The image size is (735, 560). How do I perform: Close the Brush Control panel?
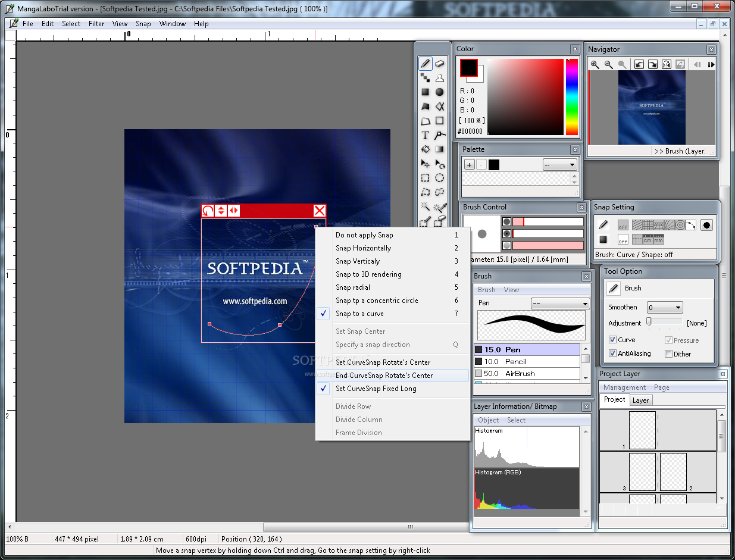(581, 207)
